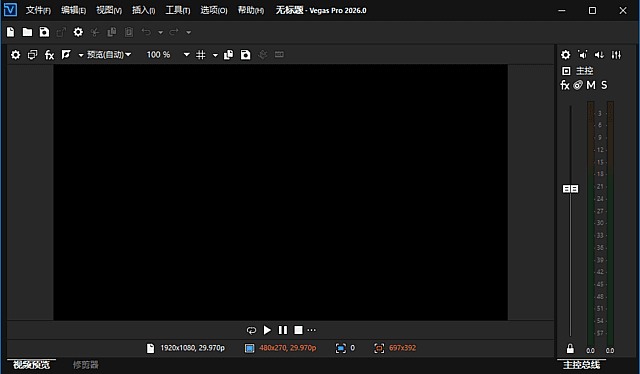Click the frame counter icon beside 0
Image resolution: width=640 pixels, height=374 pixels.
coord(341,348)
